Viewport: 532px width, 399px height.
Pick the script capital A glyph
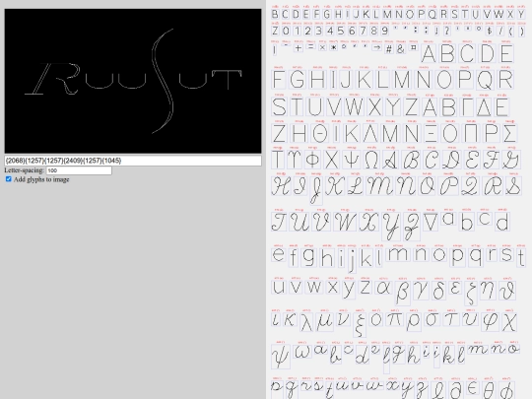391,160
